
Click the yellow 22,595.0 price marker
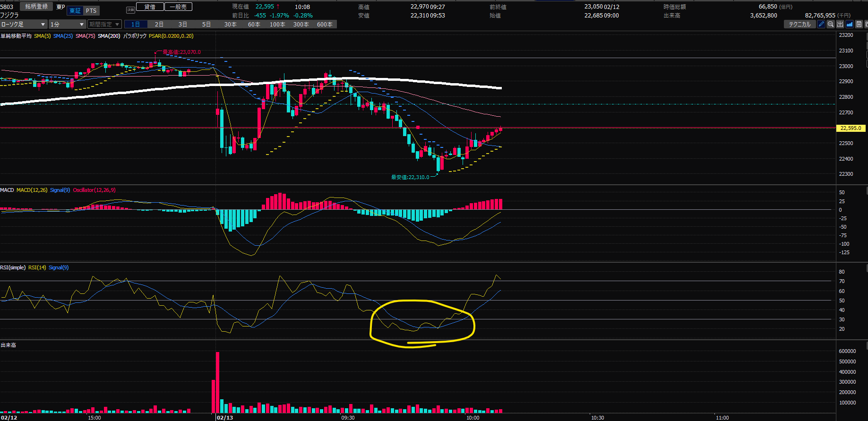click(x=851, y=128)
